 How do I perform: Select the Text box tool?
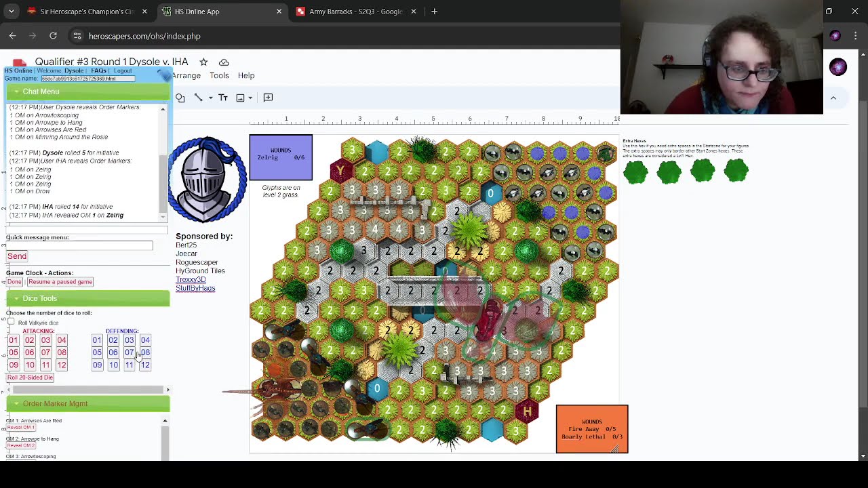click(x=223, y=98)
